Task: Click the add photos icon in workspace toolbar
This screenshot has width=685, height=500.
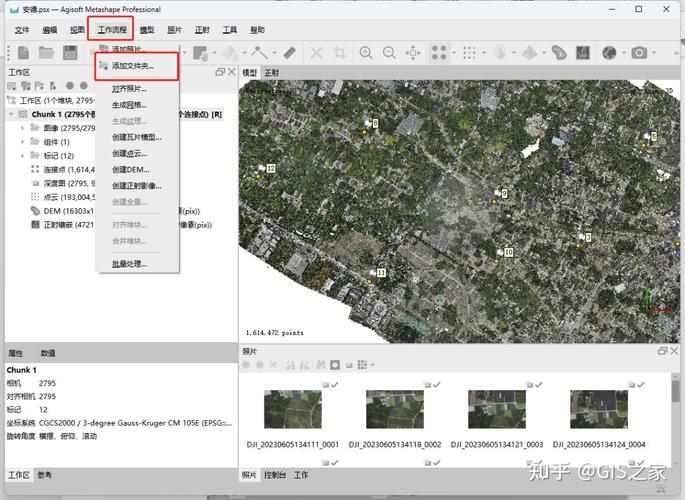Action: click(x=26, y=86)
